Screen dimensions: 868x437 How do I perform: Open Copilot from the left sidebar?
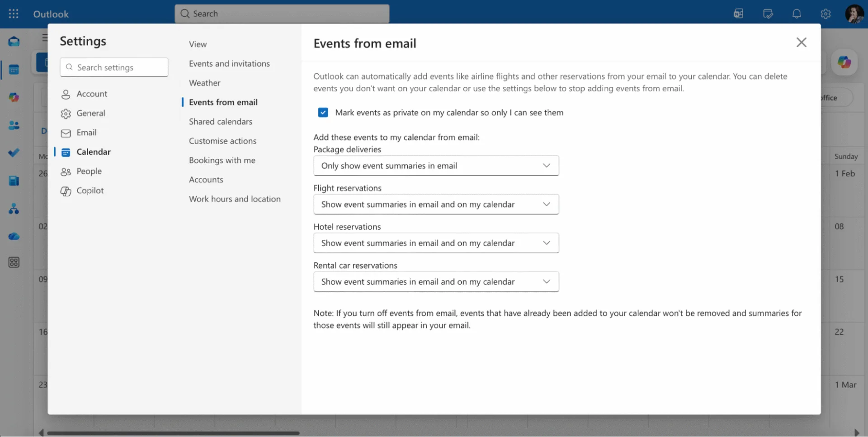(14, 97)
